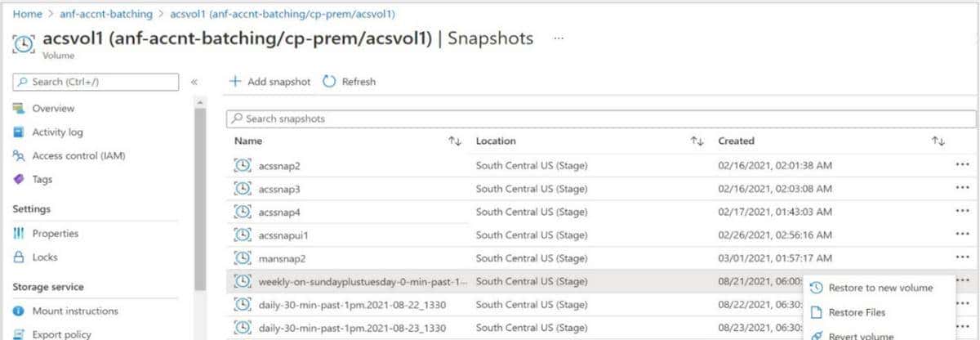980x340 pixels.
Task: Click the sidebar vertical scrollbar
Action: [200, 196]
